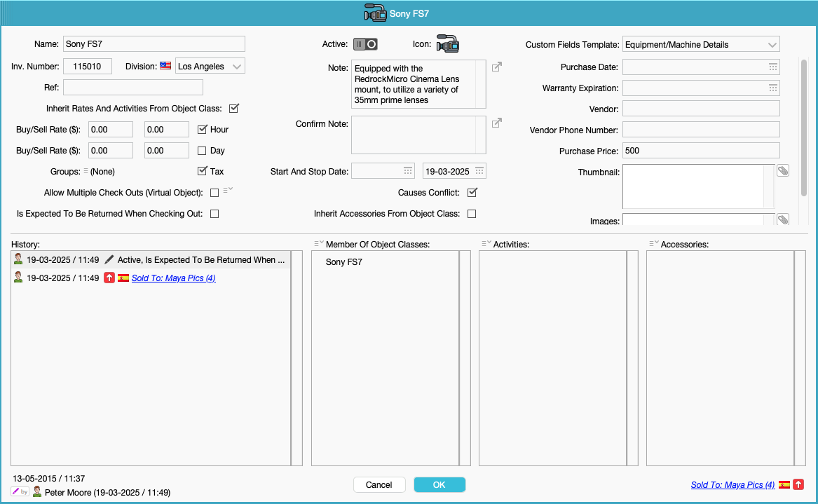
Task: Enable Allow Multiple Check Outs checkbox
Action: pyautogui.click(x=214, y=193)
